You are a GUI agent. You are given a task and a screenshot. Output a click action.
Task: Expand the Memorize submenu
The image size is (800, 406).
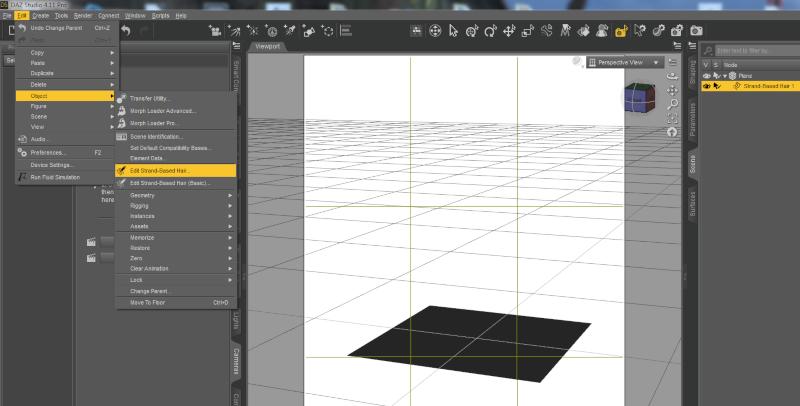(176, 238)
